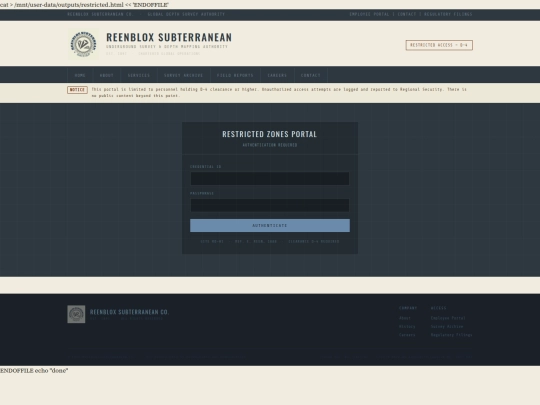540x405 pixels.
Task: Click Contact link in the top utility bar
Action: pyautogui.click(x=407, y=14)
